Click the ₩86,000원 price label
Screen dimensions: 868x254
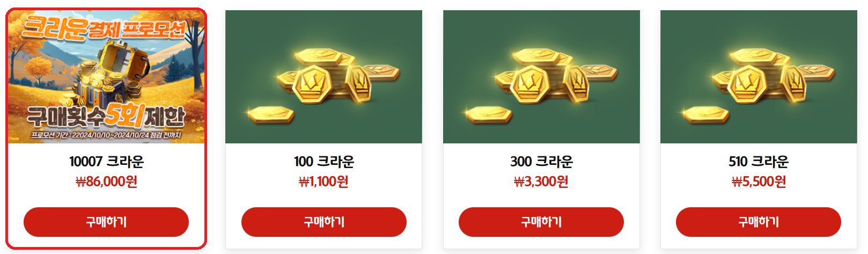click(106, 182)
